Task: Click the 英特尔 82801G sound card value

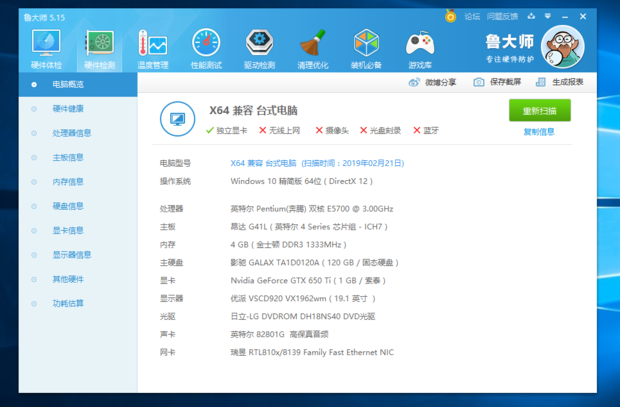Action: tap(280, 335)
